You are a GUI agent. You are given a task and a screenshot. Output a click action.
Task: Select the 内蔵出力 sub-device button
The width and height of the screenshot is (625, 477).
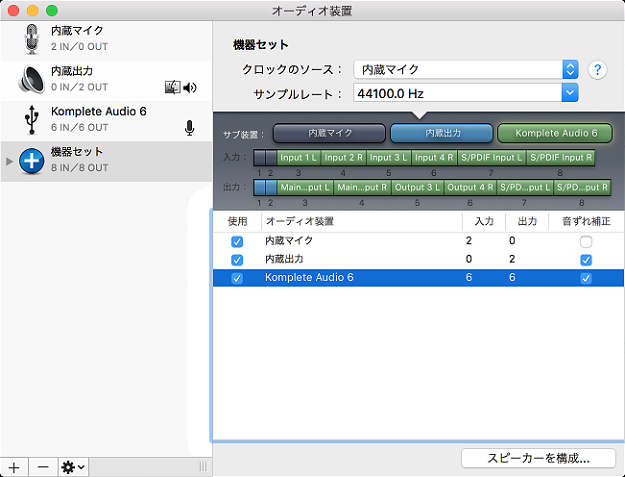(442, 133)
